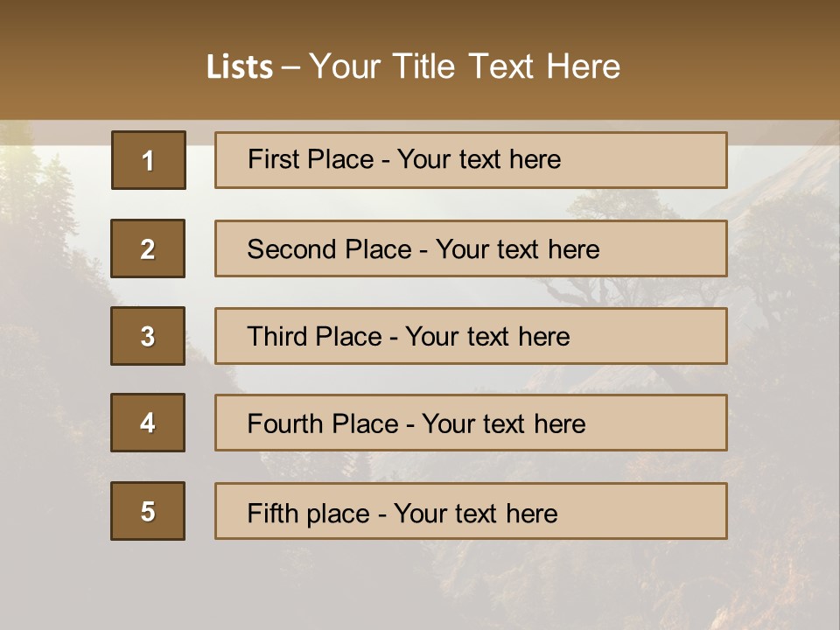Select the number 5 box
This screenshot has width=840, height=630.
point(148,511)
